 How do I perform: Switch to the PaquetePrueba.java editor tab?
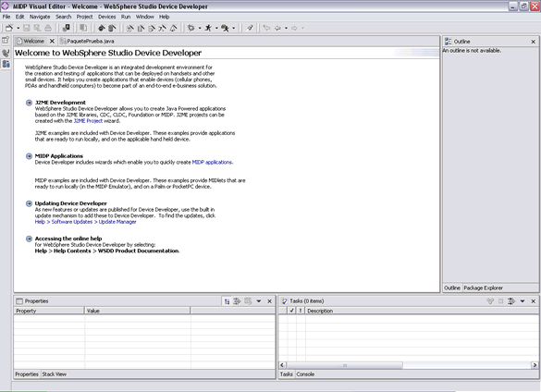[x=87, y=41]
